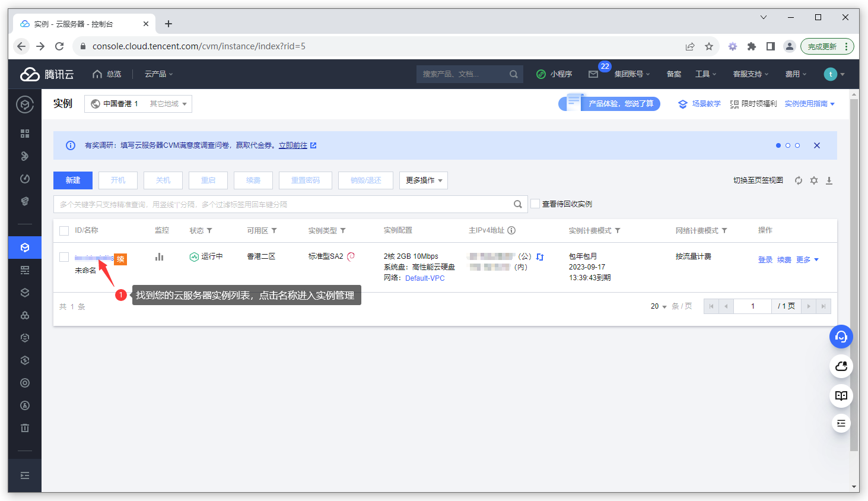Open the 回收站 trash icon in sidebar
This screenshot has height=501, width=868.
click(x=24, y=427)
